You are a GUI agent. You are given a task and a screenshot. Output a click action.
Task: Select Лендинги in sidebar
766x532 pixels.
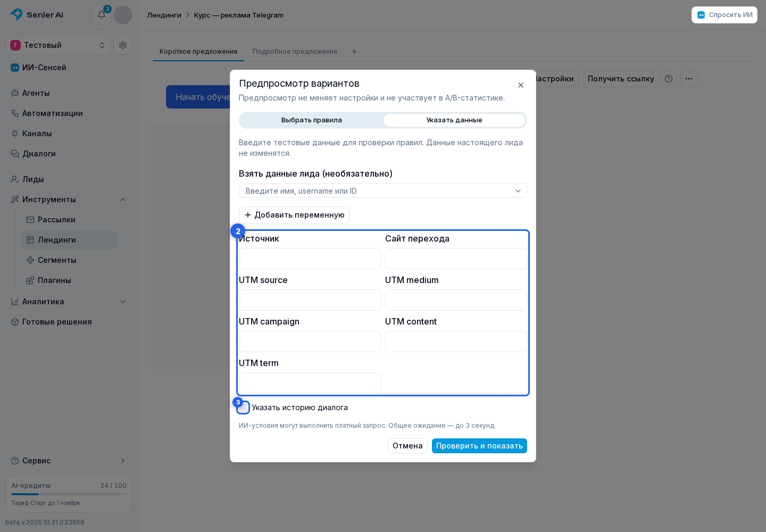point(69,240)
